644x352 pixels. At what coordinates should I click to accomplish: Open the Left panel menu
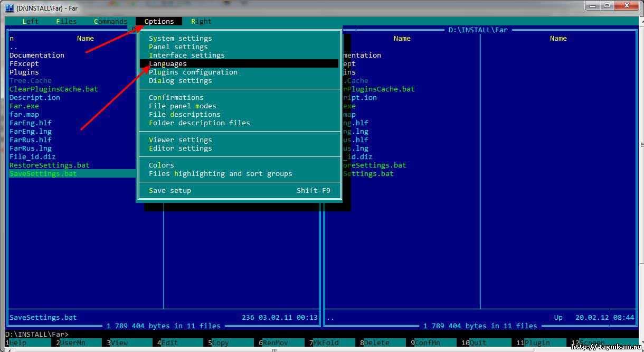click(31, 22)
